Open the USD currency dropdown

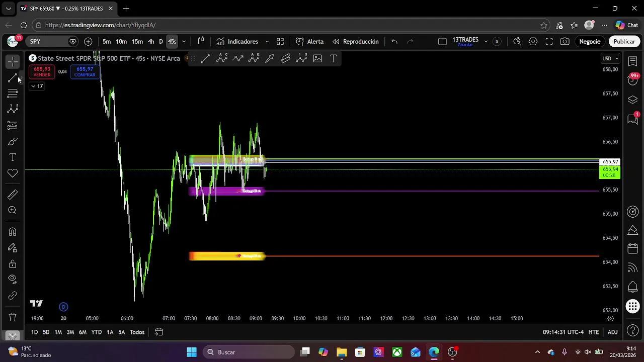[x=610, y=58]
